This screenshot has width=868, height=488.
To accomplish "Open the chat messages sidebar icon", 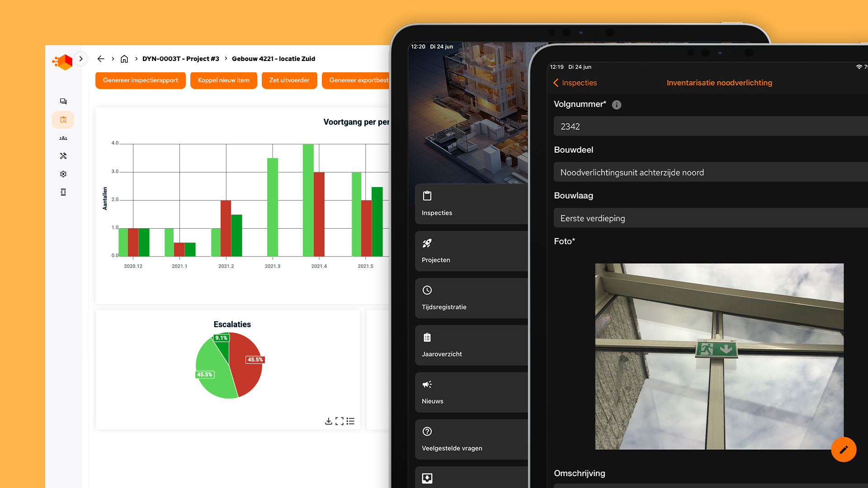I will click(63, 101).
